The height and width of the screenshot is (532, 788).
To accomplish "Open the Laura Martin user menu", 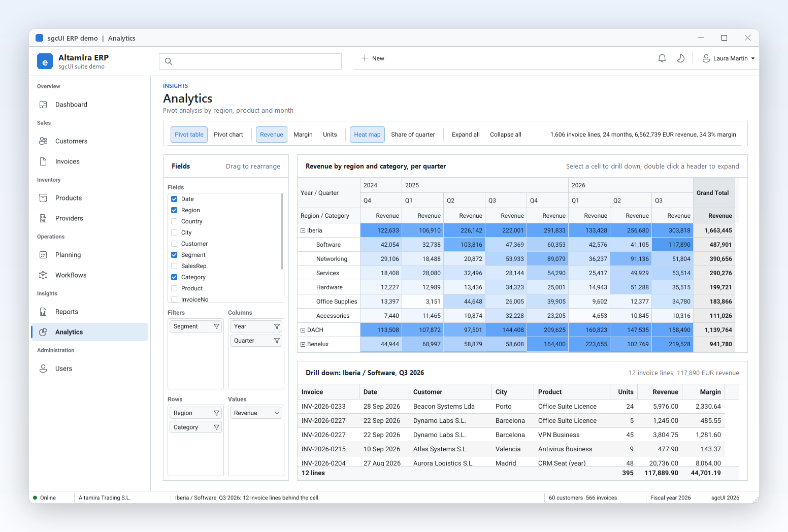I will (729, 58).
